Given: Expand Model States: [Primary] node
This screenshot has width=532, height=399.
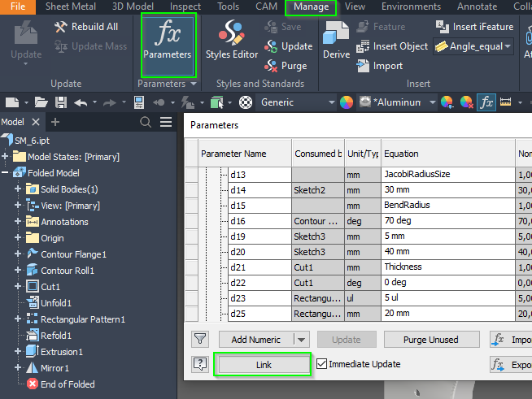Looking at the screenshot, I should [x=5, y=157].
